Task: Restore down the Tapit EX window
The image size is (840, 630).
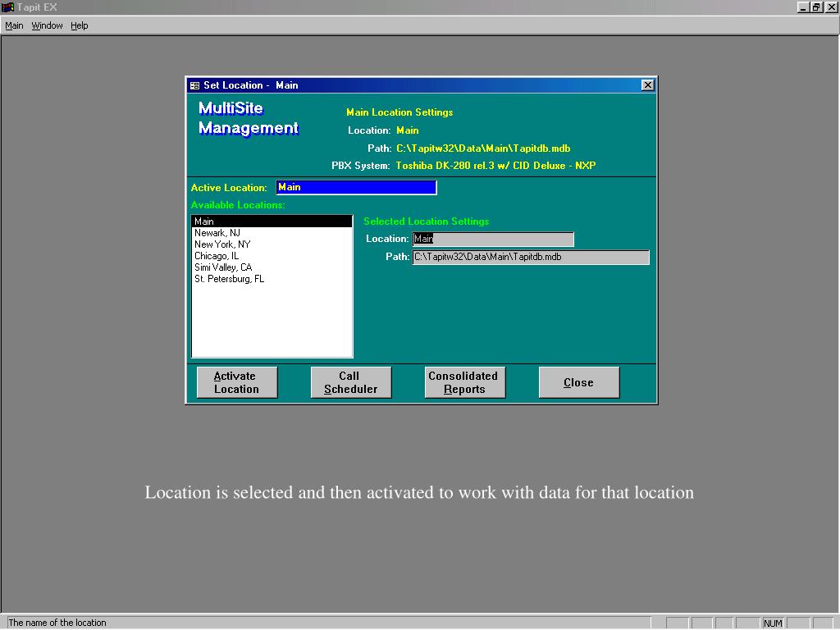Action: [x=815, y=7]
